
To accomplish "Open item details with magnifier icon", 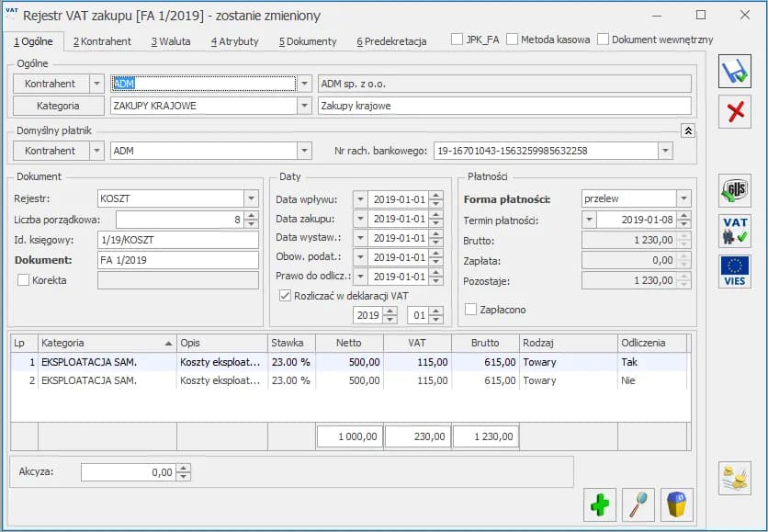I will (x=638, y=504).
